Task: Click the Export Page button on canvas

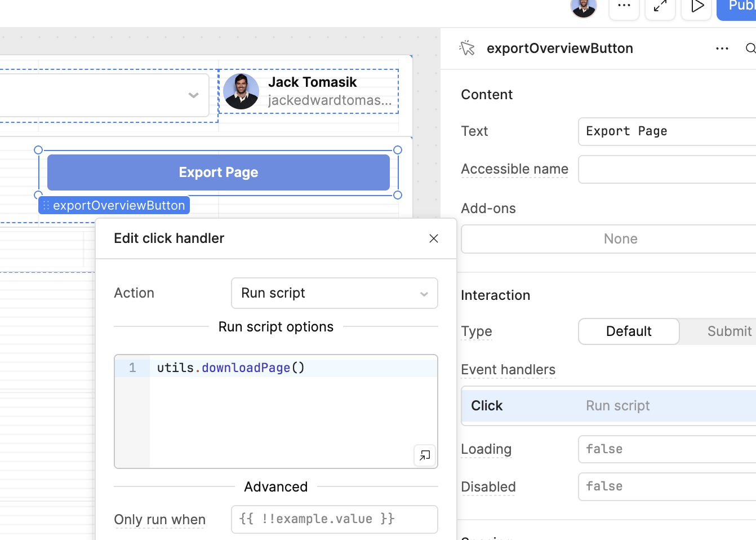Action: click(219, 172)
